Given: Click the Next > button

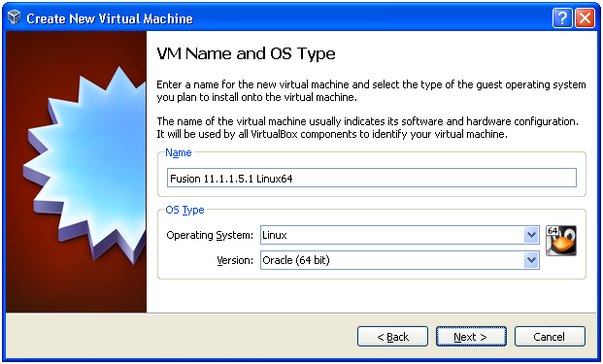Looking at the screenshot, I should click(471, 337).
